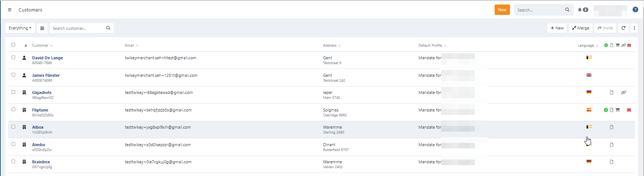This screenshot has width=644, height=176.
Task: Click the link icon in Gigashots row
Action: [623, 92]
